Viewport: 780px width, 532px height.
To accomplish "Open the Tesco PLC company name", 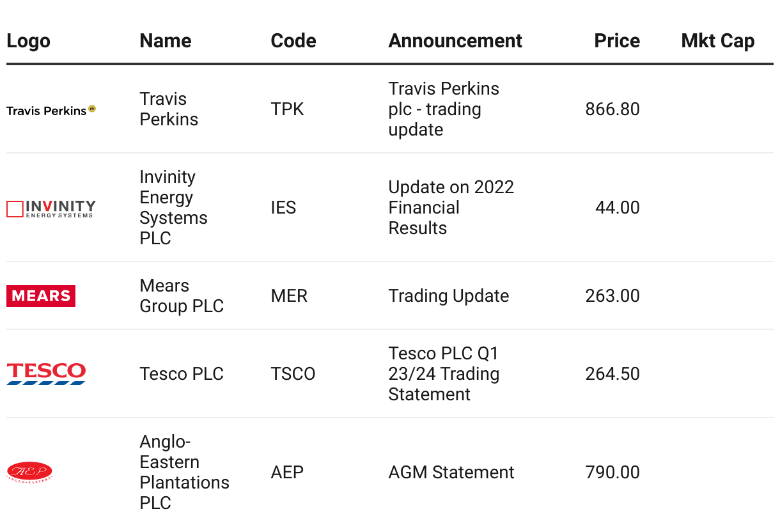I will [x=182, y=374].
